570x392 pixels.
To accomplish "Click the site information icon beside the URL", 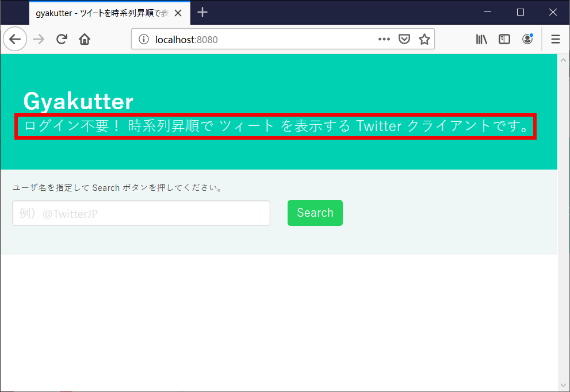I will tap(144, 39).
